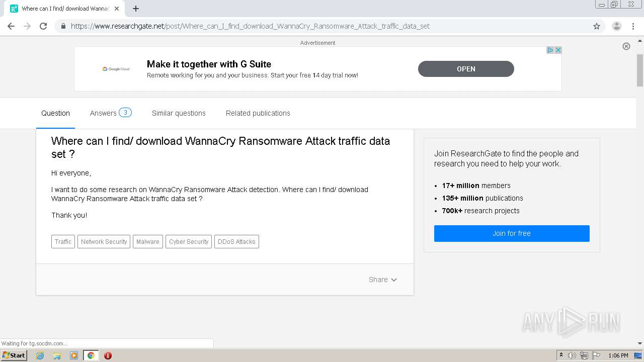The height and width of the screenshot is (362, 644).
Task: Go back with browser back arrow
Action: pos(11,26)
